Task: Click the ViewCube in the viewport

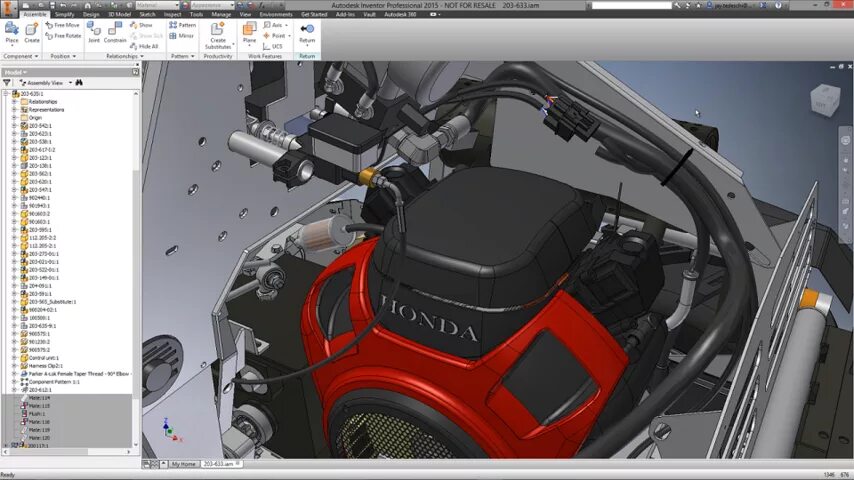Action: pos(824,100)
